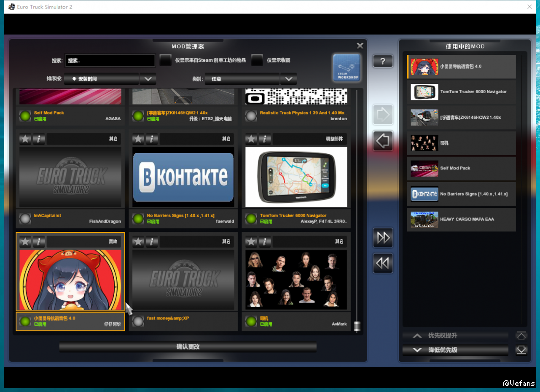
Task: Click the double left arrow button
Action: click(x=383, y=263)
